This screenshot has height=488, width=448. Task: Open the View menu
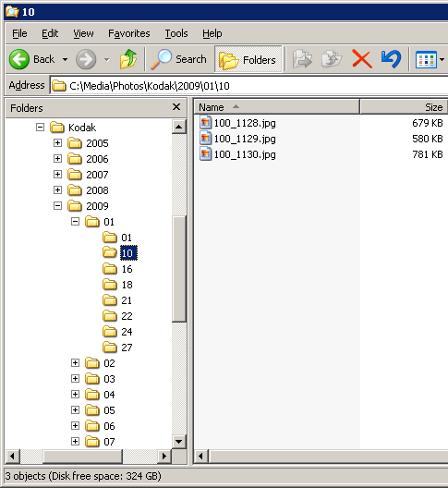[83, 33]
